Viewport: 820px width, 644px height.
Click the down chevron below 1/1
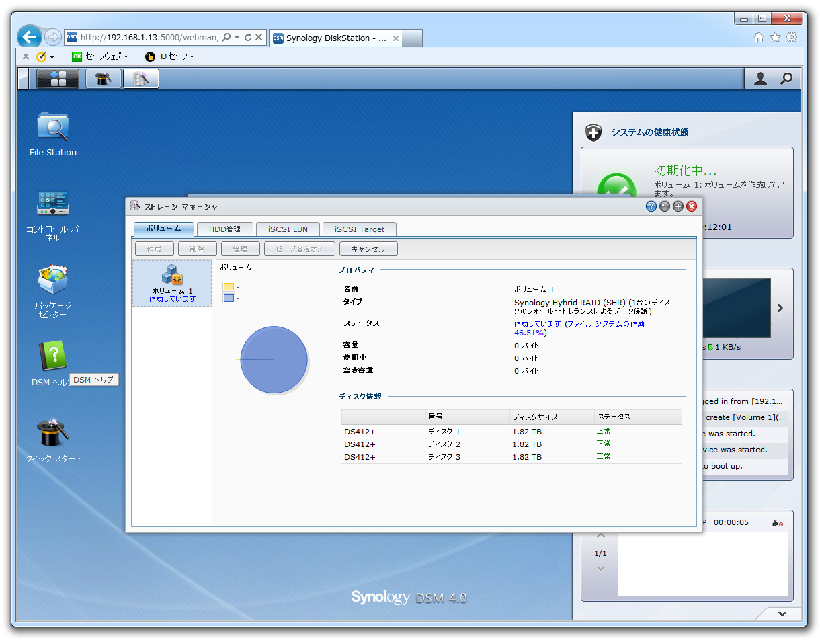coord(601,569)
